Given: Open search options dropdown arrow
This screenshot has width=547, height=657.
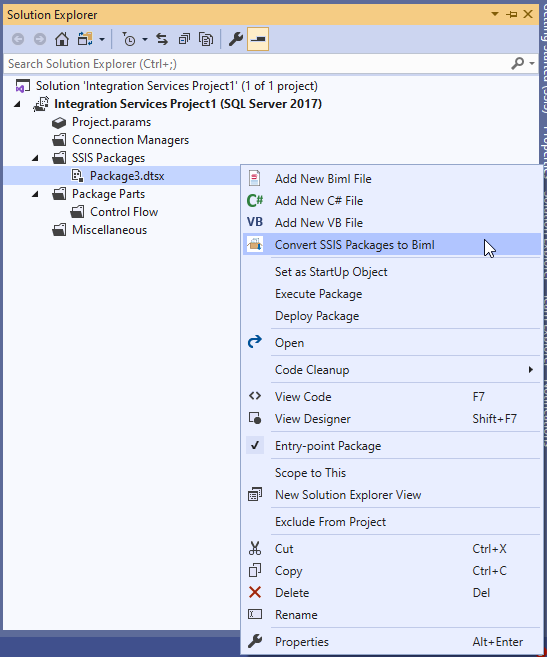Looking at the screenshot, I should click(532, 64).
